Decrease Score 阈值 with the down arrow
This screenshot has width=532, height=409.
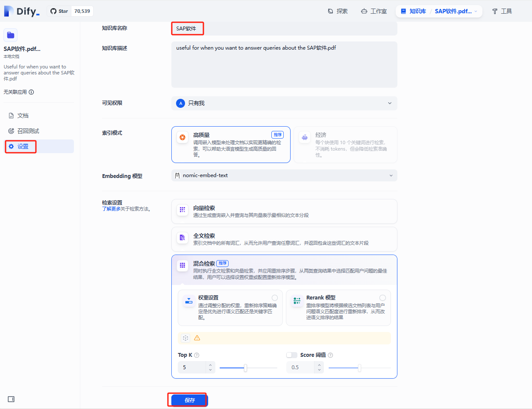point(319,370)
